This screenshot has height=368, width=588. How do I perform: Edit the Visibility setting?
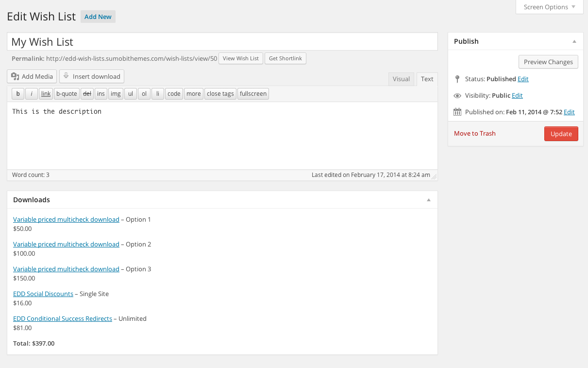pos(517,95)
